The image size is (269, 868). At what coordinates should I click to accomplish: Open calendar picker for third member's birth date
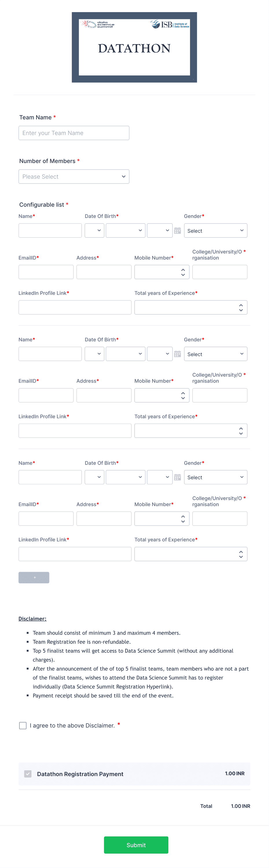[177, 478]
